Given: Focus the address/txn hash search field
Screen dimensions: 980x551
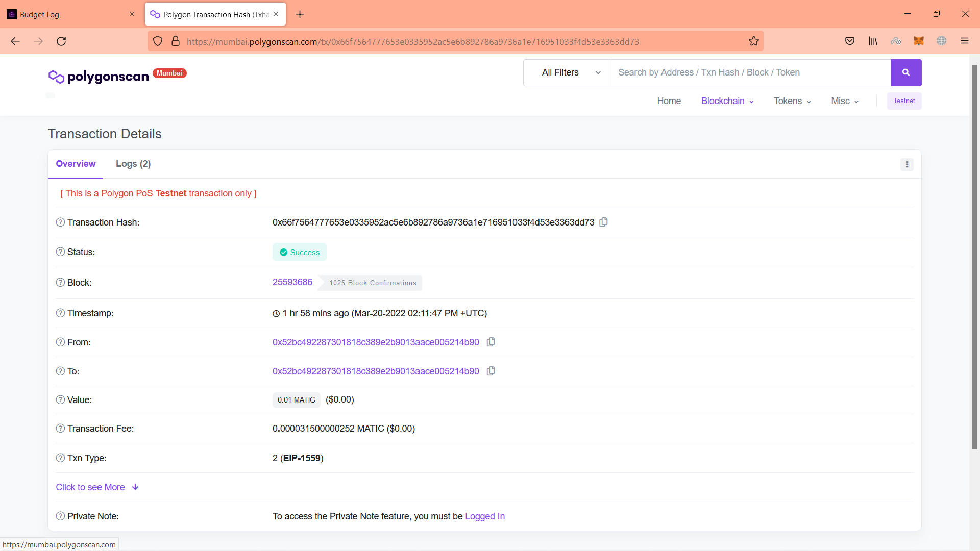Looking at the screenshot, I should [750, 72].
